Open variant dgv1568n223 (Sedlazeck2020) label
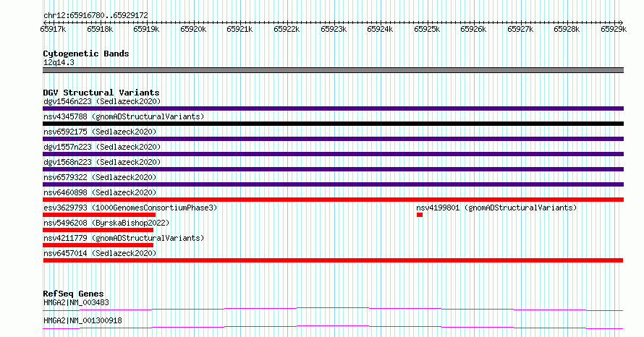644x337 pixels. click(102, 162)
